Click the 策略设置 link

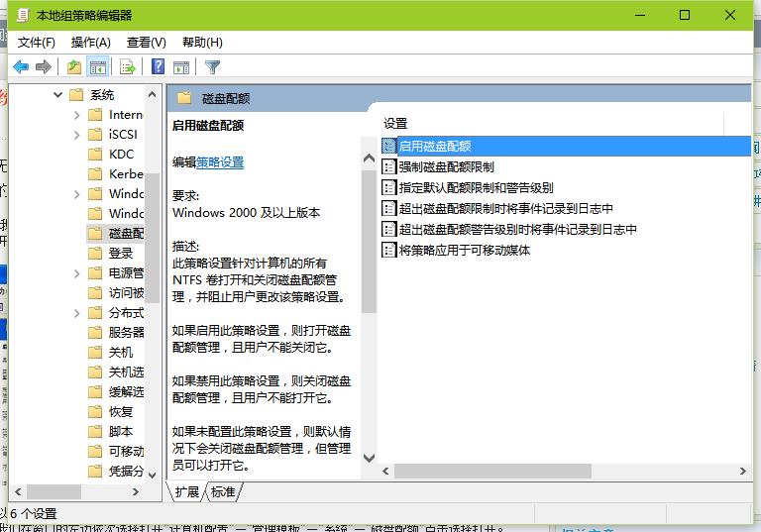click(220, 162)
